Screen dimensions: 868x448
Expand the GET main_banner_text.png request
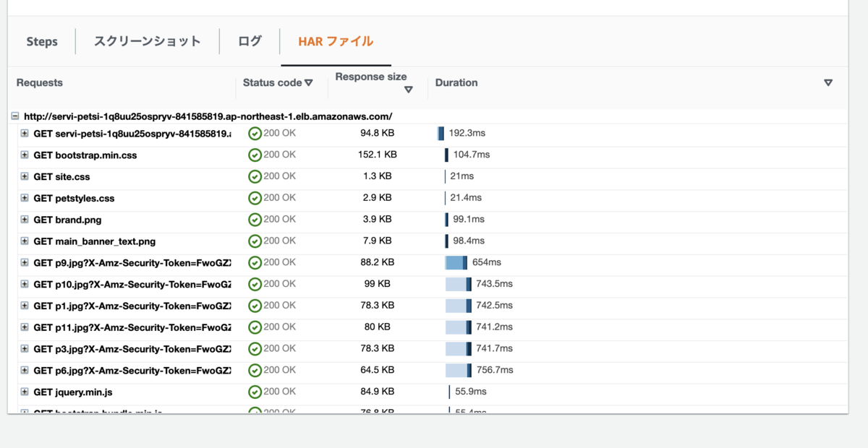[25, 241]
